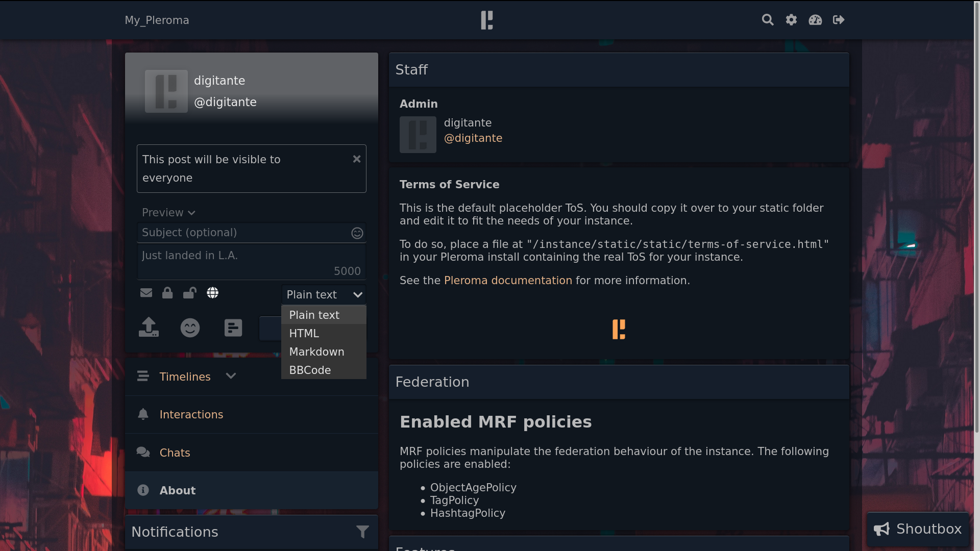Choose Markdown from the format dropdown
Screen dimensions: 980x551
[316, 352]
